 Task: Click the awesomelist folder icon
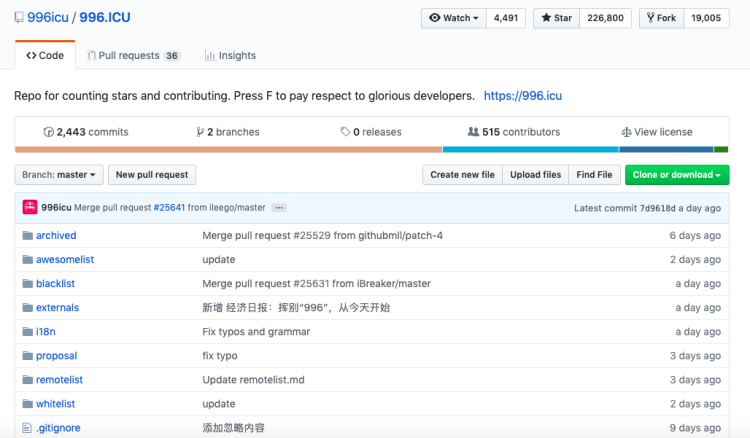coord(28,260)
